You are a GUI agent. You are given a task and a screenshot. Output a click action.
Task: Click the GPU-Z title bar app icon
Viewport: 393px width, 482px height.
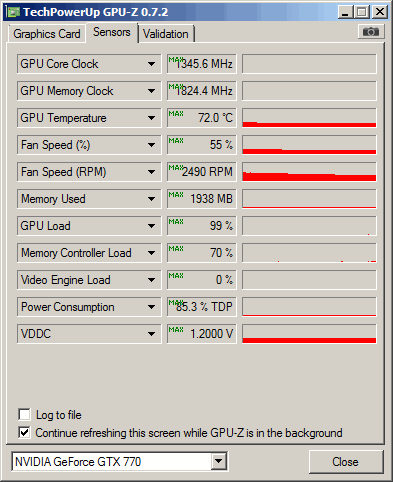tap(13, 12)
